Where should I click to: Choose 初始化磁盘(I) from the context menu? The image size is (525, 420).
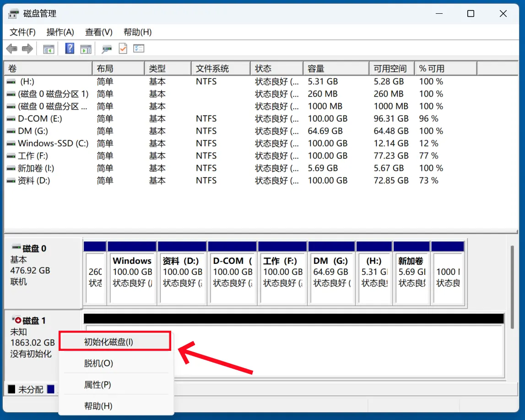click(x=115, y=342)
